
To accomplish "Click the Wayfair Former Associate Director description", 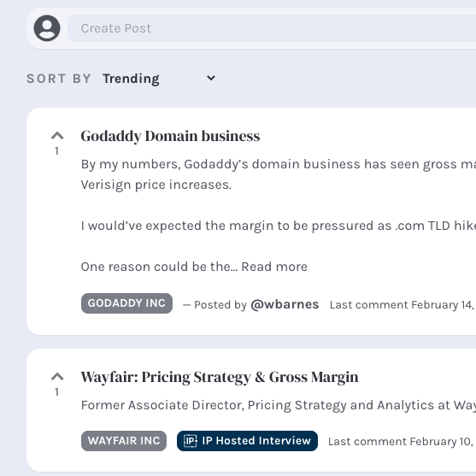I will tap(279, 405).
